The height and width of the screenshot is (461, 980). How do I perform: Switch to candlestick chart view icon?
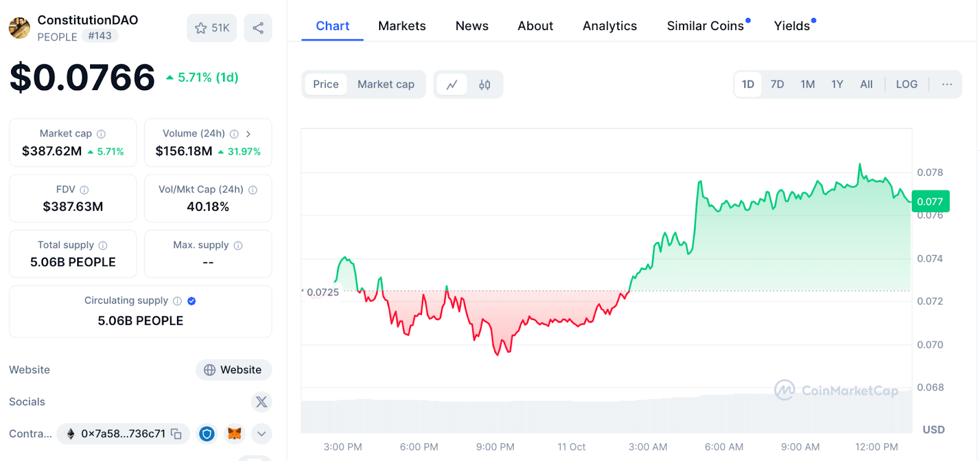point(484,85)
